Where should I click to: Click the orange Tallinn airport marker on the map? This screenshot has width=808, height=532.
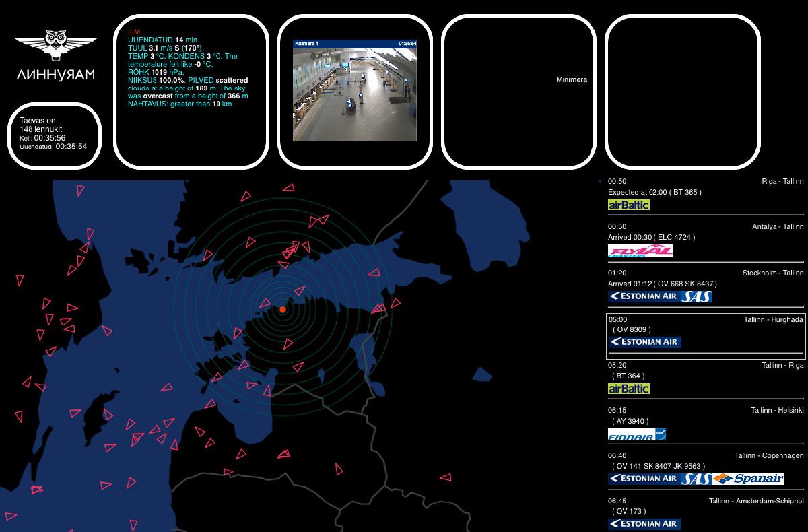pyautogui.click(x=283, y=310)
